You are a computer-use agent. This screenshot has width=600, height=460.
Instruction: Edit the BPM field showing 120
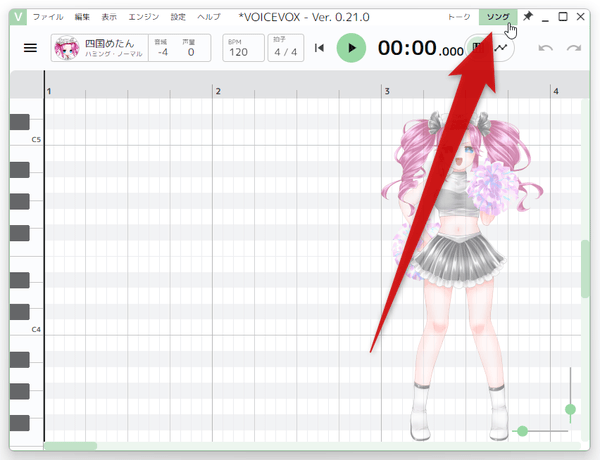click(243, 48)
